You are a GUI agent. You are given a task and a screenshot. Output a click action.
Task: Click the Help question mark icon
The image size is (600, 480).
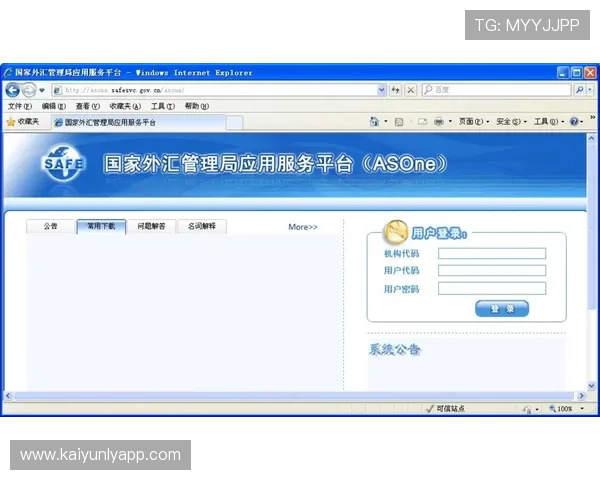574,122
